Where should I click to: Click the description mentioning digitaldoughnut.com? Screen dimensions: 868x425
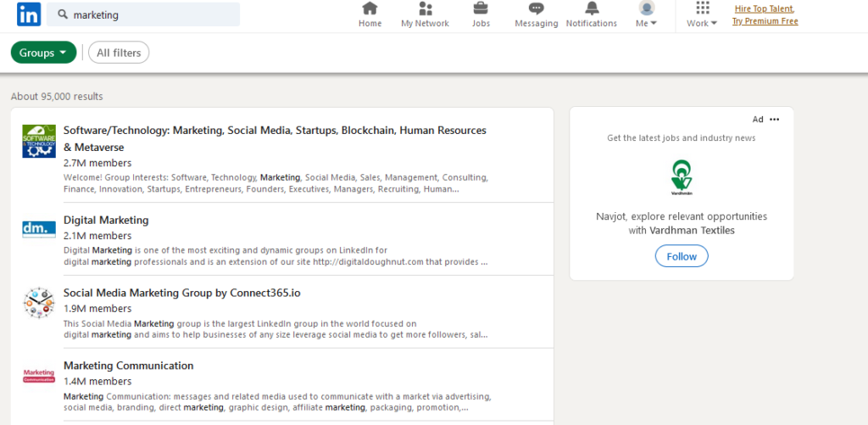point(275,256)
